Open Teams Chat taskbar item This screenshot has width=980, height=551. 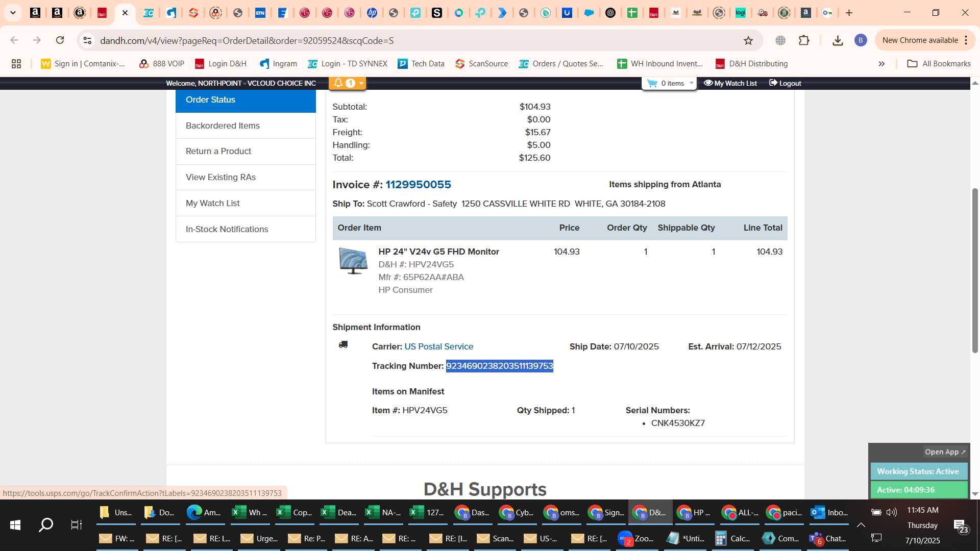pyautogui.click(x=828, y=539)
